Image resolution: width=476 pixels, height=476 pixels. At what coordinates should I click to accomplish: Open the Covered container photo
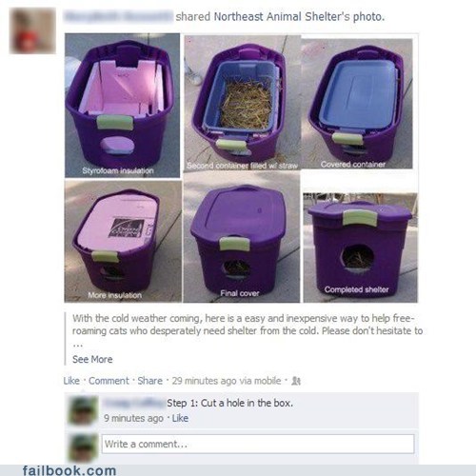pos(357,104)
